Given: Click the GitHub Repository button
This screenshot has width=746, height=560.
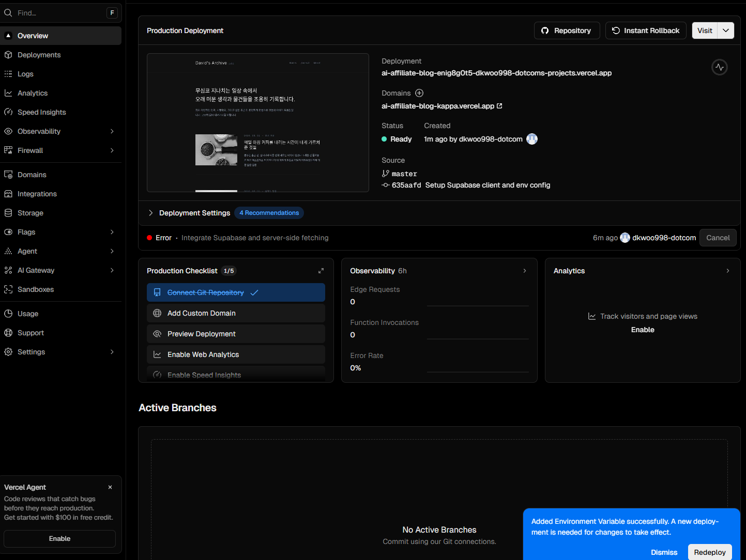Looking at the screenshot, I should coord(567,30).
